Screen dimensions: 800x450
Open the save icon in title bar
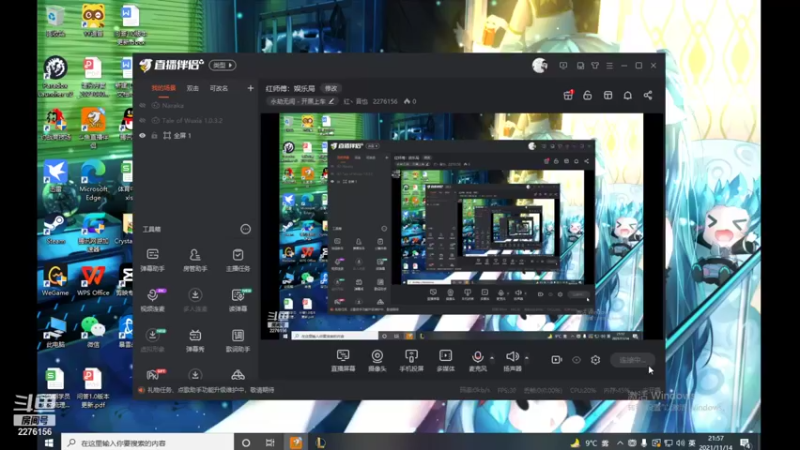pos(580,66)
